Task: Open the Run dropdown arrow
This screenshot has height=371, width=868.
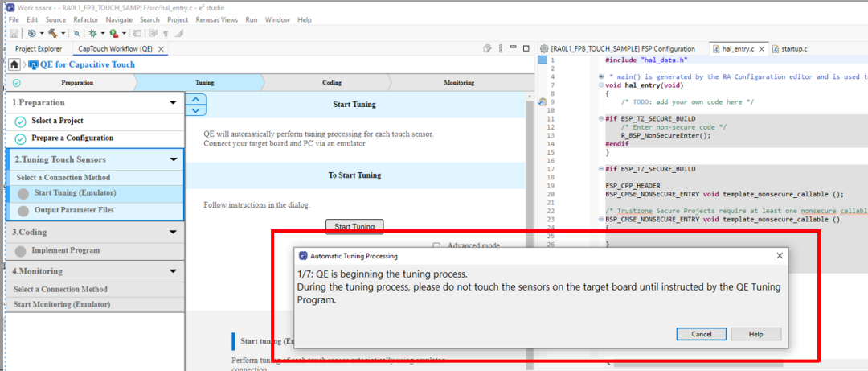Action: (124, 34)
